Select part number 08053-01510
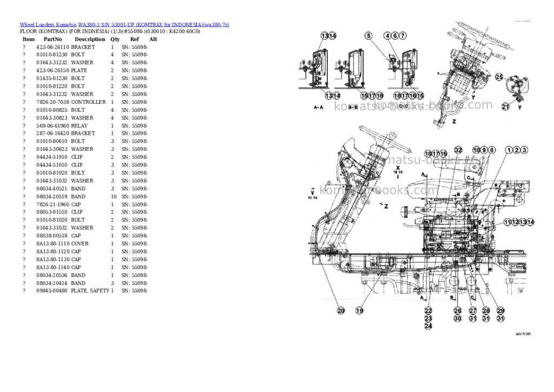 click(x=51, y=212)
